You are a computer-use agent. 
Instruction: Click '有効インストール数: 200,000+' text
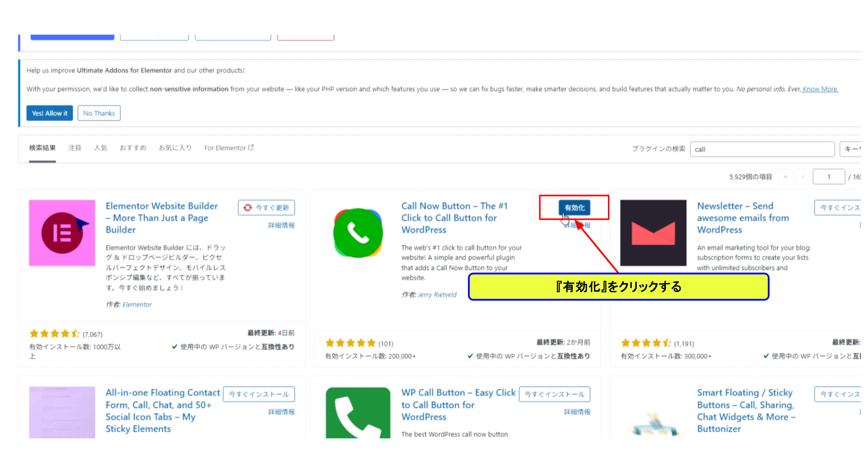click(x=370, y=357)
